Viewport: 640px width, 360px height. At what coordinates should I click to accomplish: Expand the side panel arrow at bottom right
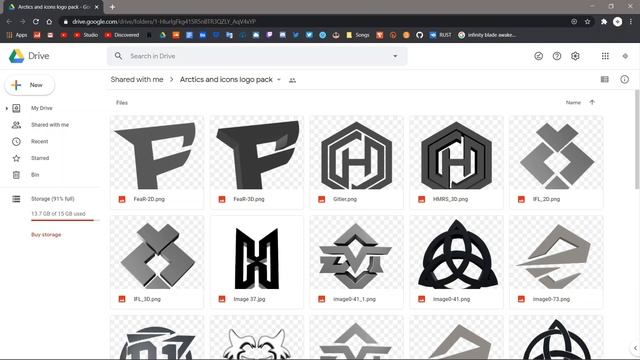click(635, 348)
